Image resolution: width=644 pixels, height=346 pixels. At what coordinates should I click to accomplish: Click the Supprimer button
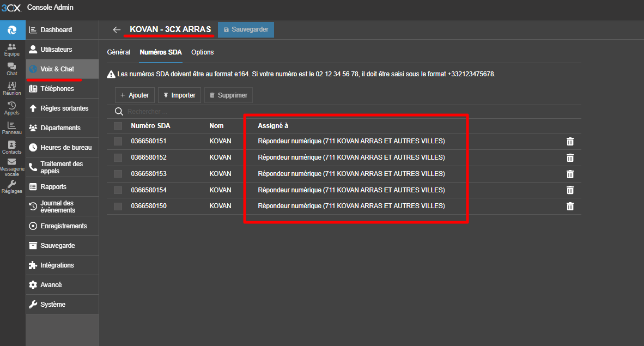point(228,95)
